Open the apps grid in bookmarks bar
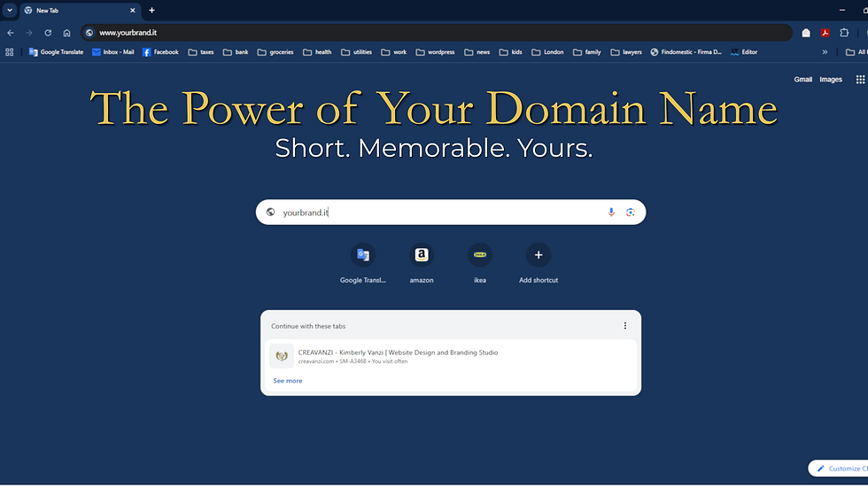Image resolution: width=868 pixels, height=488 pixels. click(10, 52)
